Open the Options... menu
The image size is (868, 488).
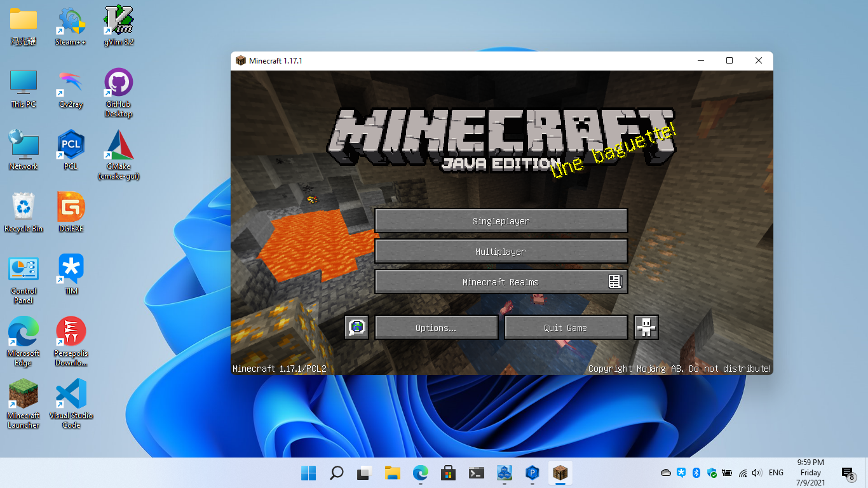point(436,328)
